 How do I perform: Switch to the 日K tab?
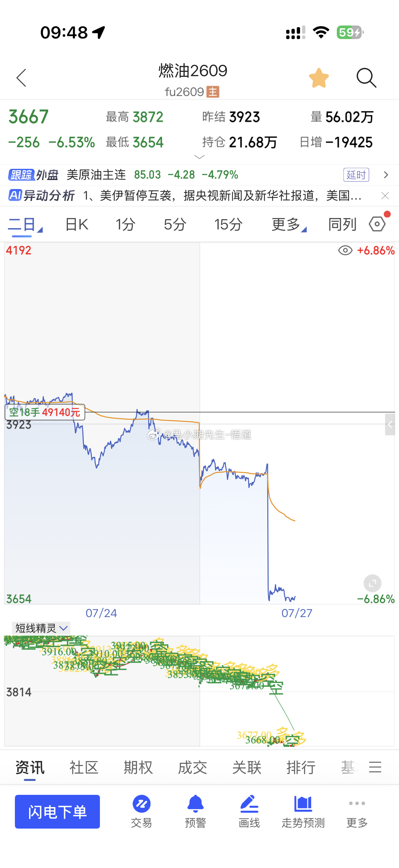click(x=77, y=224)
